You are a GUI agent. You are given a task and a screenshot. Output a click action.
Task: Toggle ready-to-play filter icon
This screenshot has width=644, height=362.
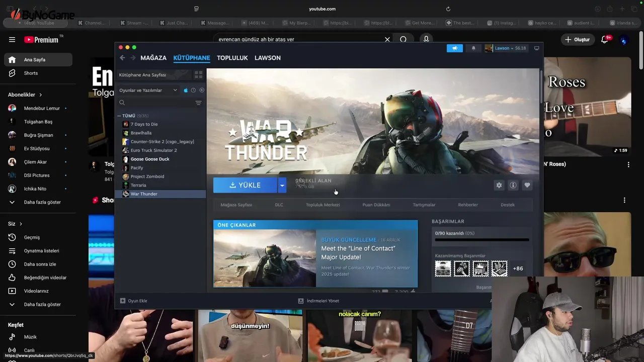pyautogui.click(x=202, y=90)
